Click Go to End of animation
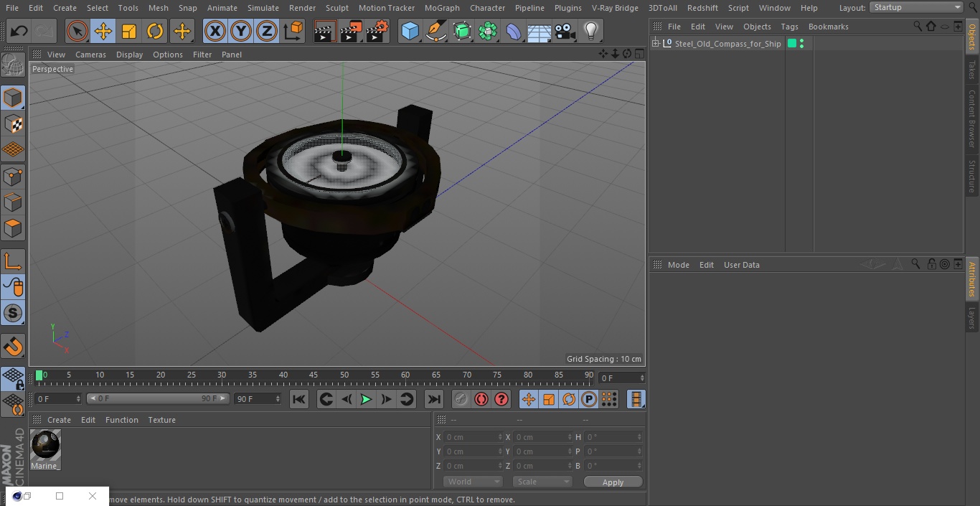This screenshot has height=506, width=980. click(x=434, y=399)
